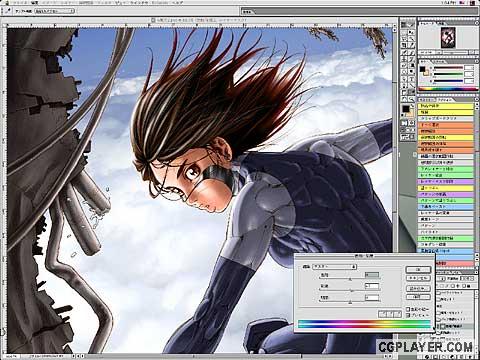Select the Rectangular Marquee tool

[404, 32]
